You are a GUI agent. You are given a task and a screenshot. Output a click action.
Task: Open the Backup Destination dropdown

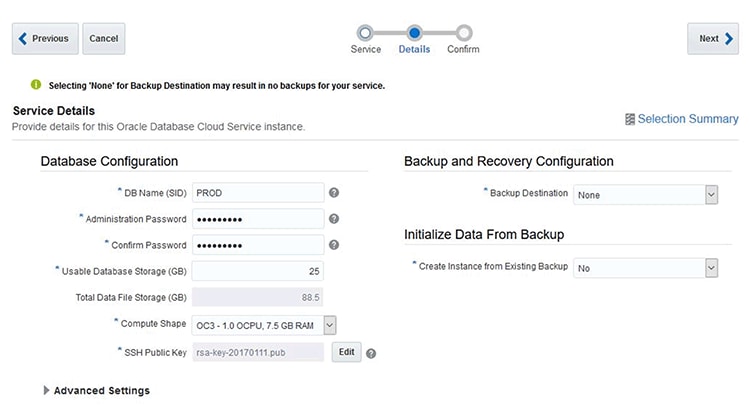point(711,194)
